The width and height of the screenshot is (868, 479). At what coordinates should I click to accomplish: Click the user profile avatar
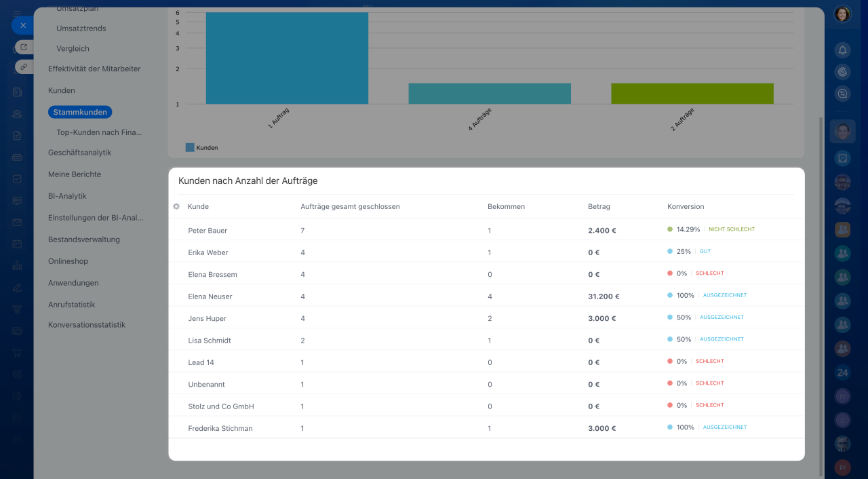[842, 14]
